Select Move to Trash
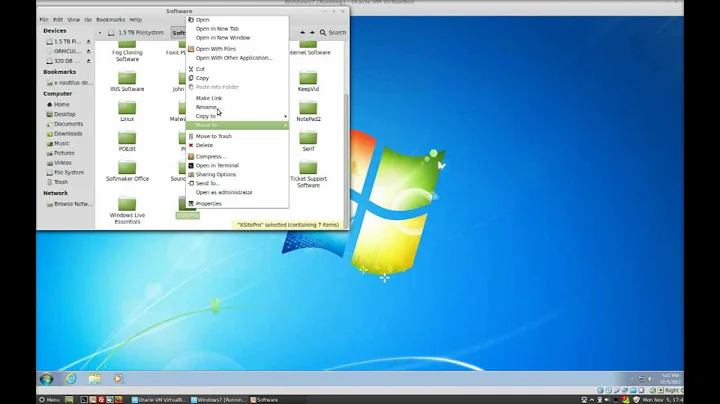Image resolution: width=720 pixels, height=404 pixels. pyautogui.click(x=237, y=136)
